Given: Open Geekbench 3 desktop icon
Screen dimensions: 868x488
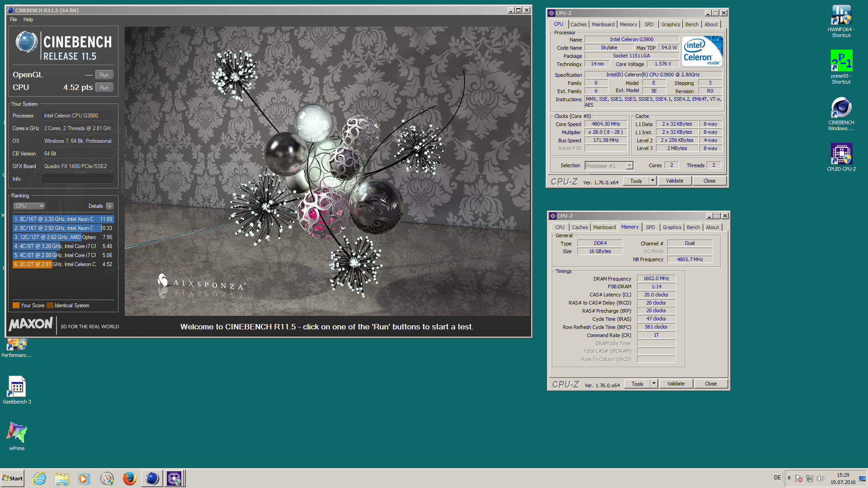Looking at the screenshot, I should coord(17,390).
